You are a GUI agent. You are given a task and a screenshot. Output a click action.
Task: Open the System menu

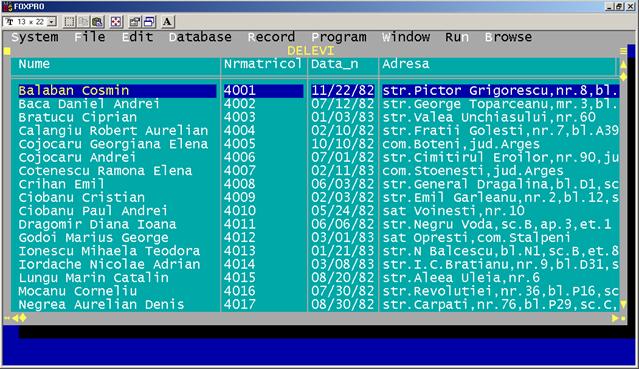35,37
